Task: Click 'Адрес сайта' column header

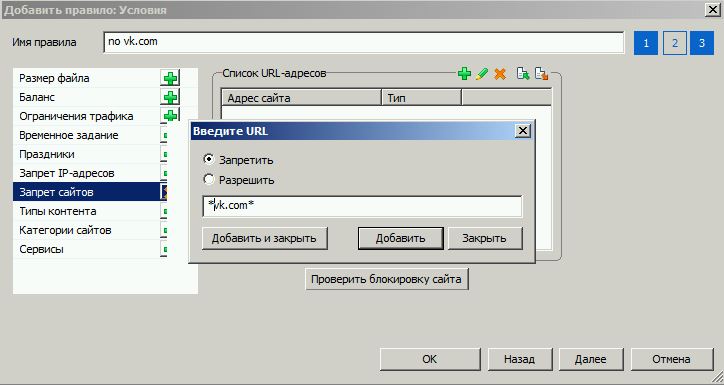Action: pos(302,98)
